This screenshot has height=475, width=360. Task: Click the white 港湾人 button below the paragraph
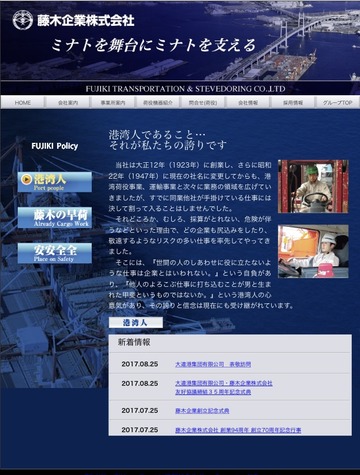coord(136,322)
